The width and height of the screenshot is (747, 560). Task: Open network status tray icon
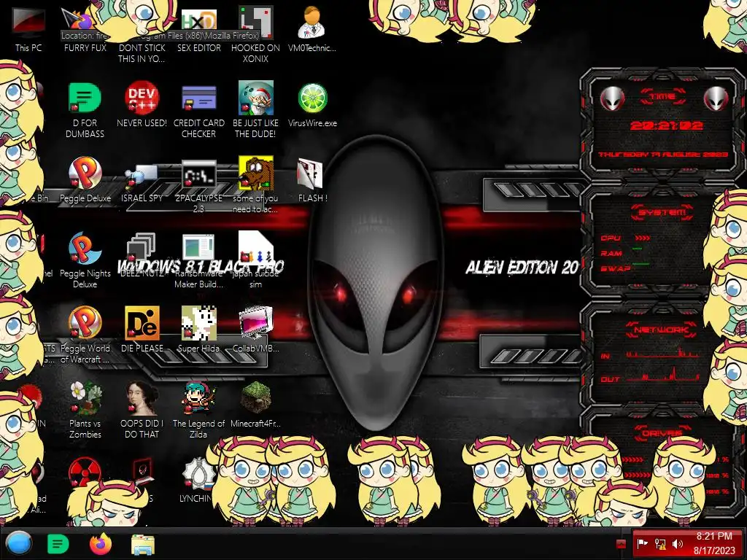[659, 544]
